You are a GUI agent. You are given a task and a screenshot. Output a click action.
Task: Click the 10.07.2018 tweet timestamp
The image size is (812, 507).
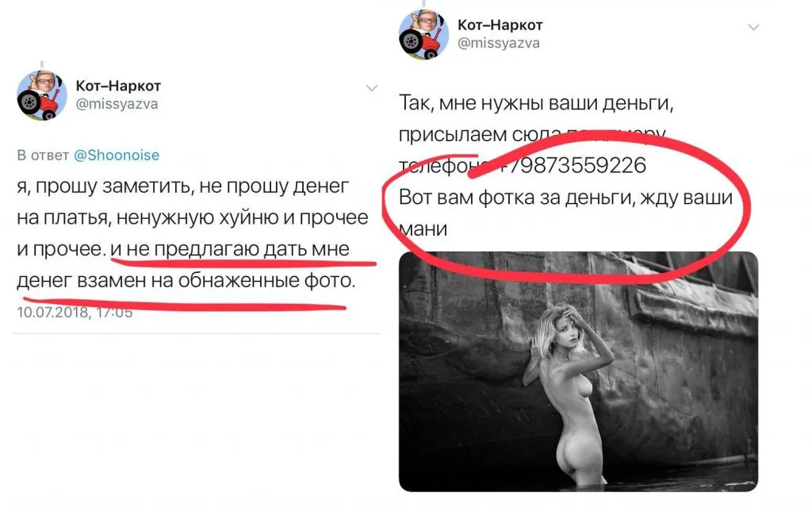point(75,312)
